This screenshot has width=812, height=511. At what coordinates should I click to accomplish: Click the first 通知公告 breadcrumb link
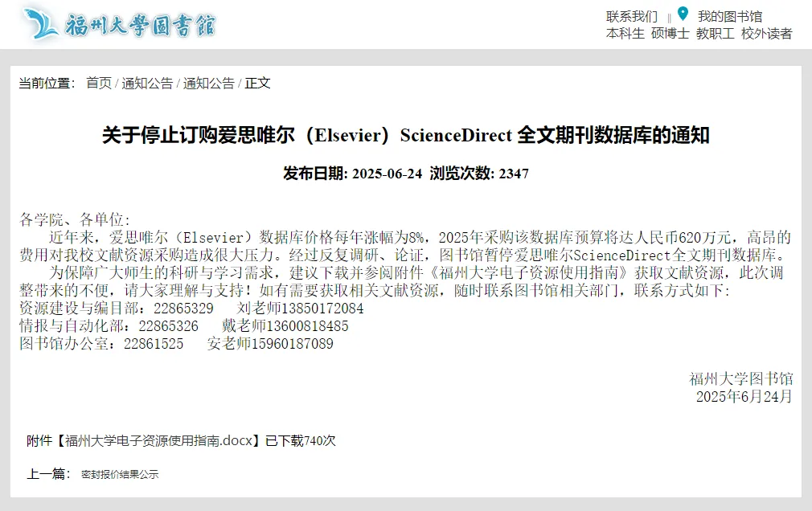pos(147,83)
